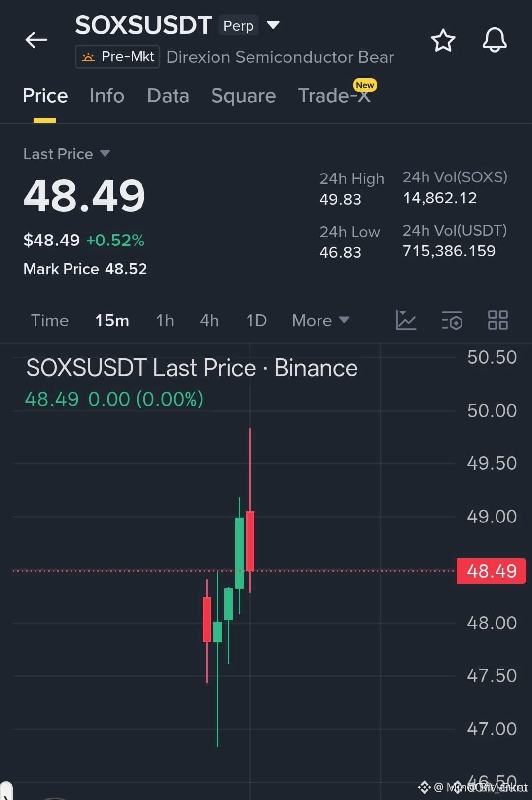Open the Trade-X tab
The width and height of the screenshot is (532, 800).
[334, 96]
